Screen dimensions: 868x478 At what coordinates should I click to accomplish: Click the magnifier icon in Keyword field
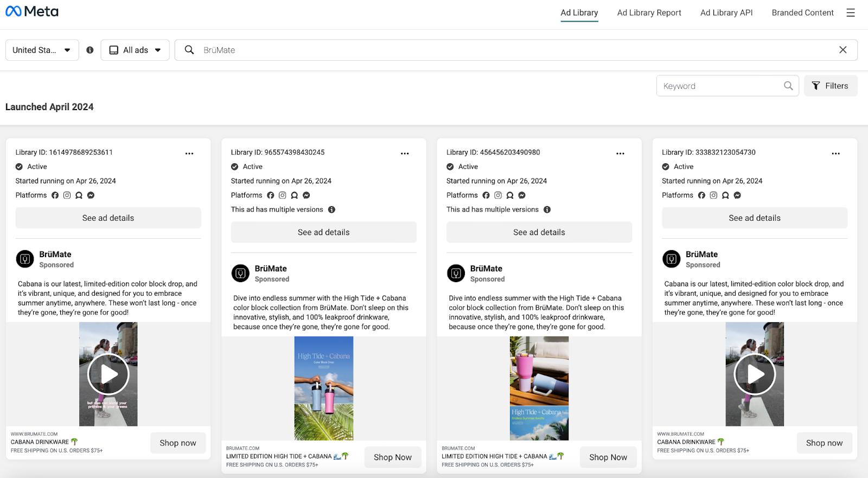point(788,86)
